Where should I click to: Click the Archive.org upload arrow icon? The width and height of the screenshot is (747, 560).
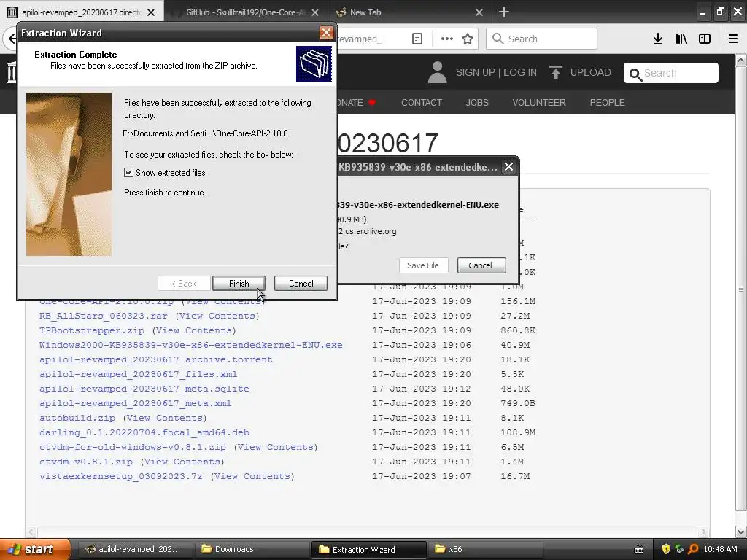pos(555,72)
